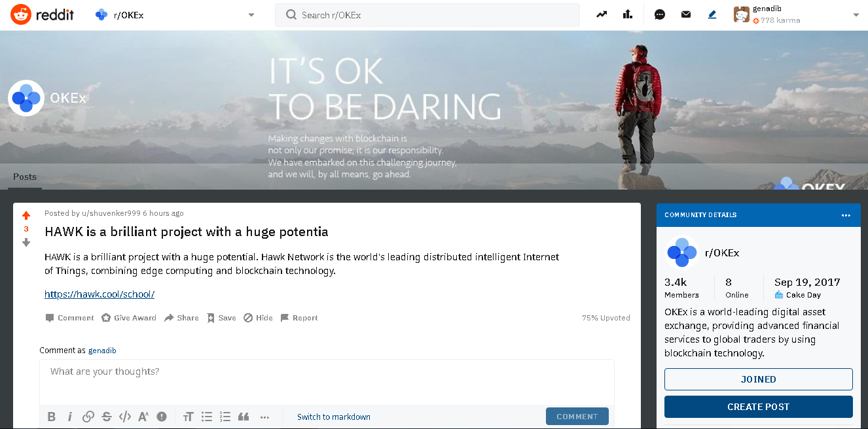The width and height of the screenshot is (868, 429).
Task: Focus the Search r/OKEx field
Action: coord(427,15)
